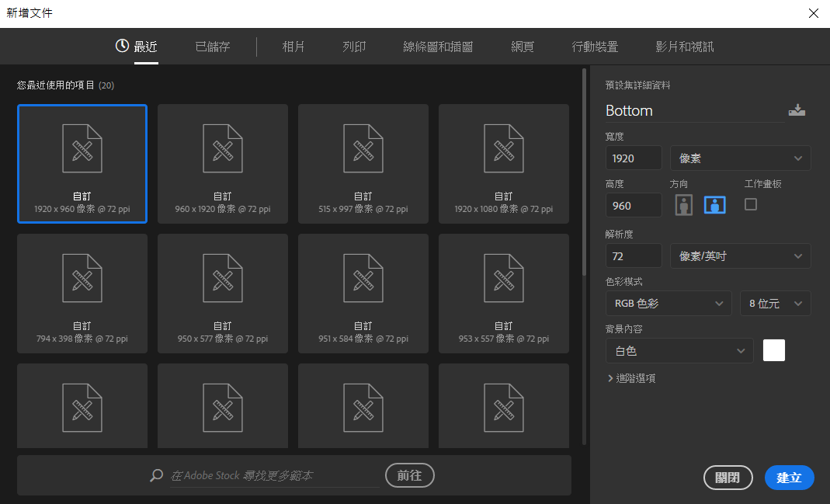Image resolution: width=830 pixels, height=504 pixels.
Task: Click the white background color swatch
Action: (x=774, y=350)
